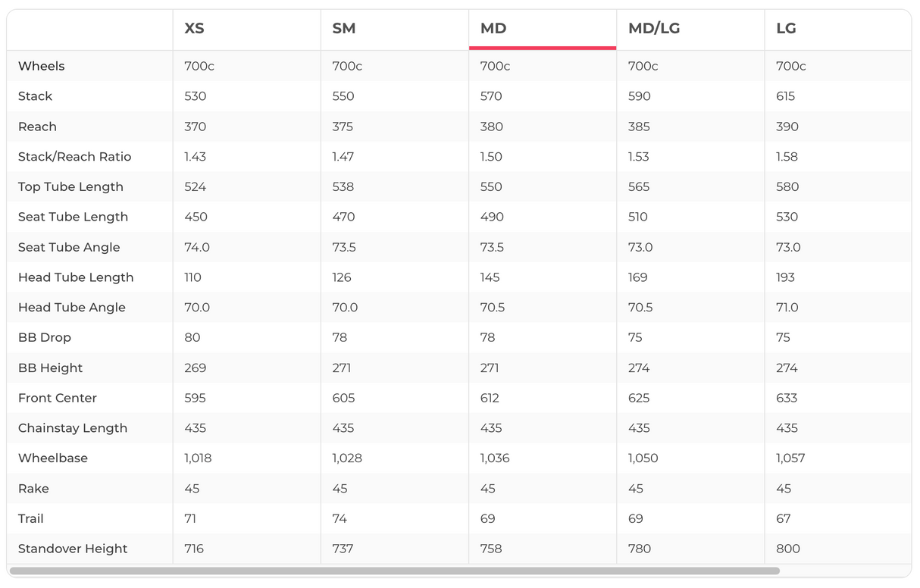Screen dimensions: 920x588
Task: Click the 74.0 seat tube angle cell
Action: pyautogui.click(x=197, y=247)
